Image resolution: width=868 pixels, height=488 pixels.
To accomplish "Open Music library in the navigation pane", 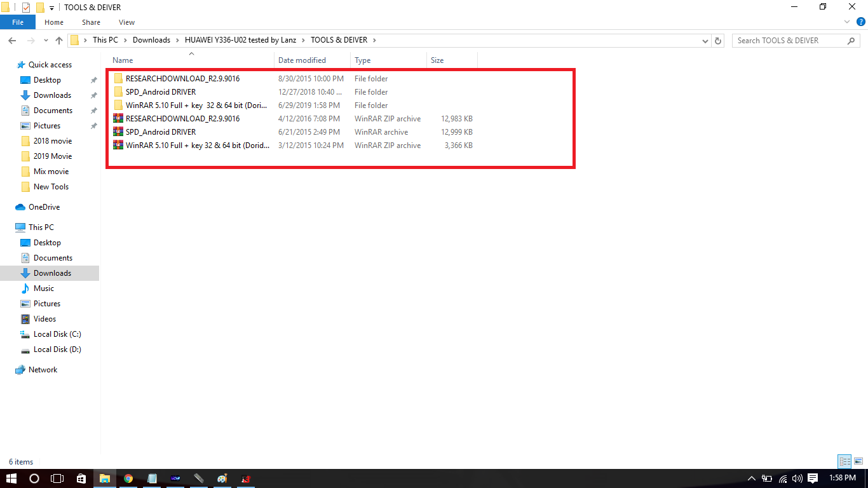I will point(43,288).
